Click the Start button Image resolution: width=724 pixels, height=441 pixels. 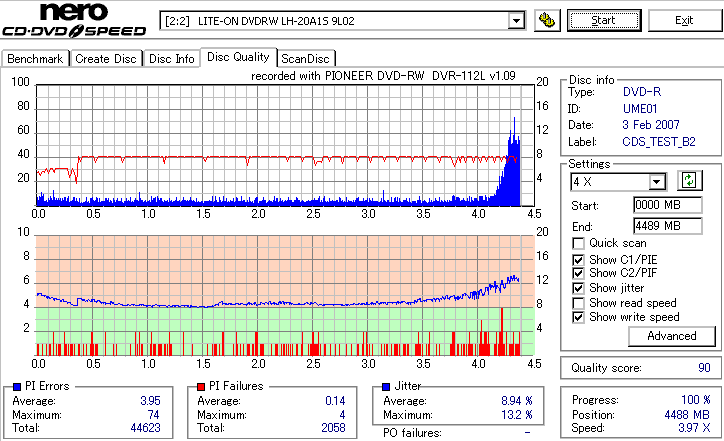point(604,21)
